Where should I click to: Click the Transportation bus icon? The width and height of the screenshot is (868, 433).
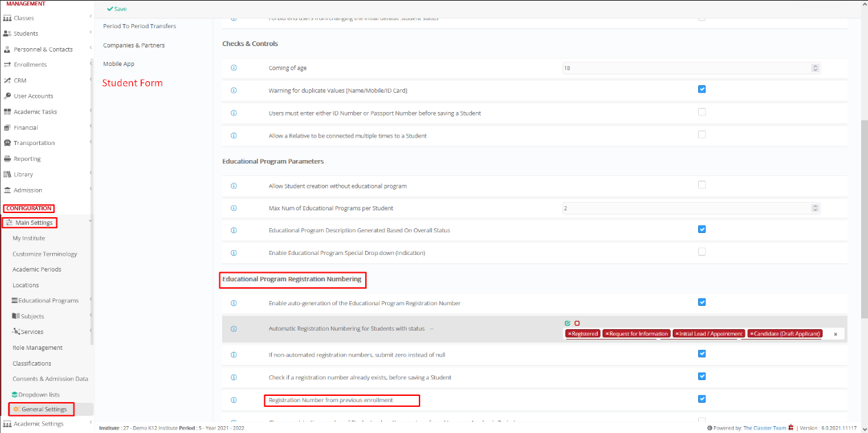[x=8, y=143]
